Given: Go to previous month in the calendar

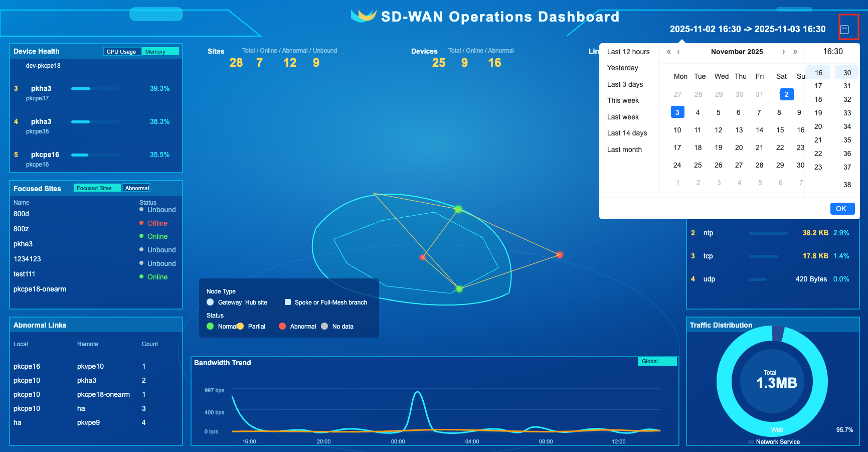Looking at the screenshot, I should click(678, 52).
